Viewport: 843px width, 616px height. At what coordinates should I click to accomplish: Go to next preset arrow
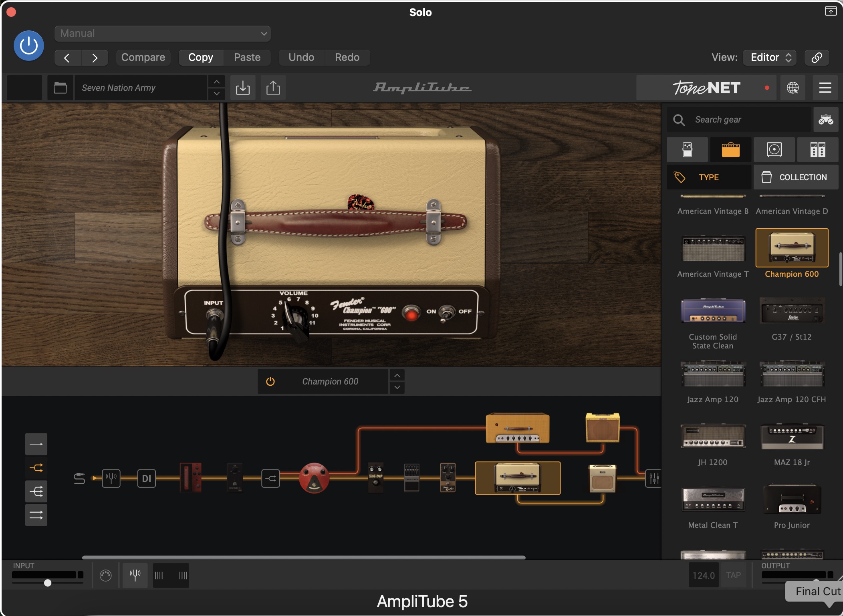click(x=95, y=58)
